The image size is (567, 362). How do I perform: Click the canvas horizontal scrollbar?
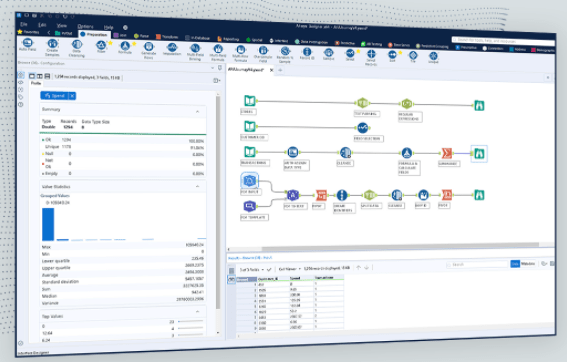tap(400, 247)
